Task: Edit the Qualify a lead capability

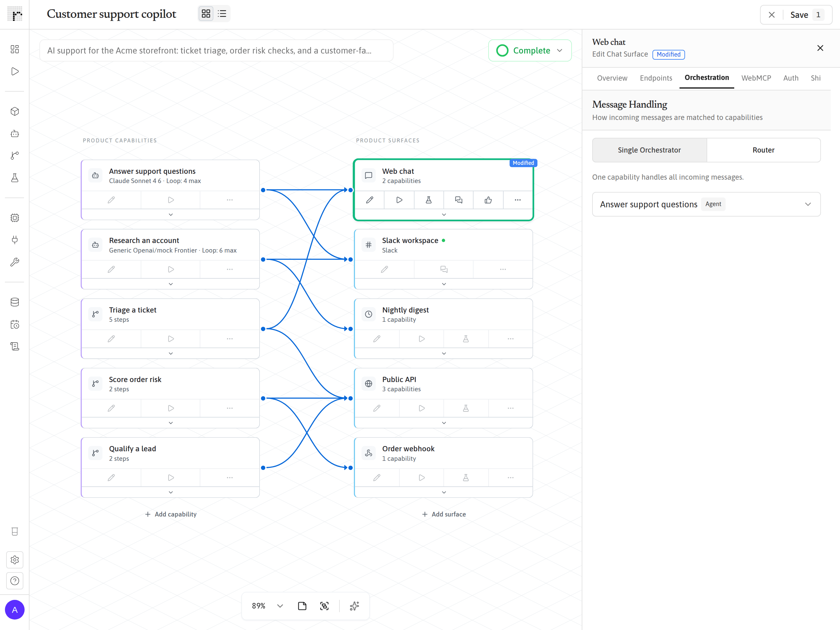Action: click(x=111, y=478)
